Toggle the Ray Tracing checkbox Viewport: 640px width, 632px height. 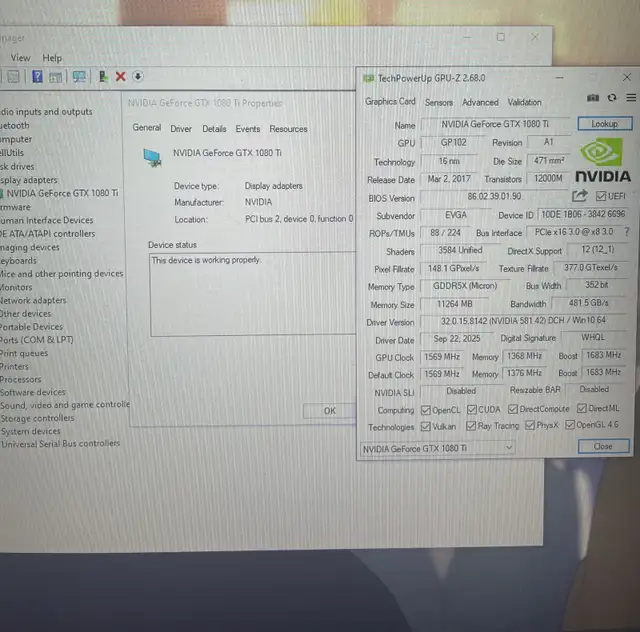pos(471,426)
